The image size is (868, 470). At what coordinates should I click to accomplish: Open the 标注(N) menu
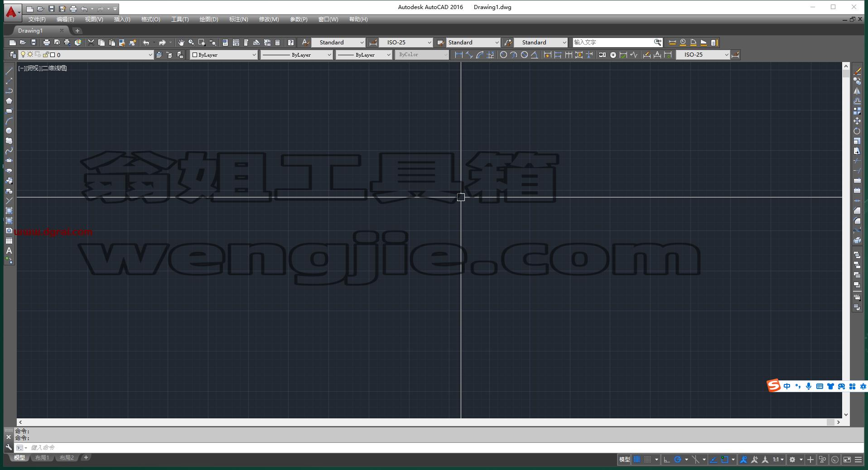tap(238, 19)
